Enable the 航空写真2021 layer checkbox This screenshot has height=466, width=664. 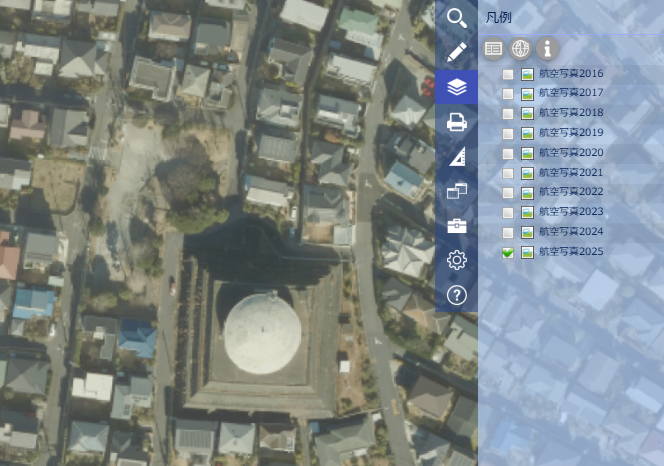click(x=508, y=173)
